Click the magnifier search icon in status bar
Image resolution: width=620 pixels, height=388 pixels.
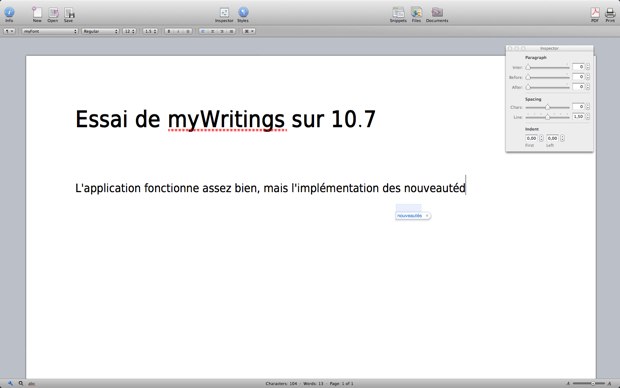click(21, 383)
